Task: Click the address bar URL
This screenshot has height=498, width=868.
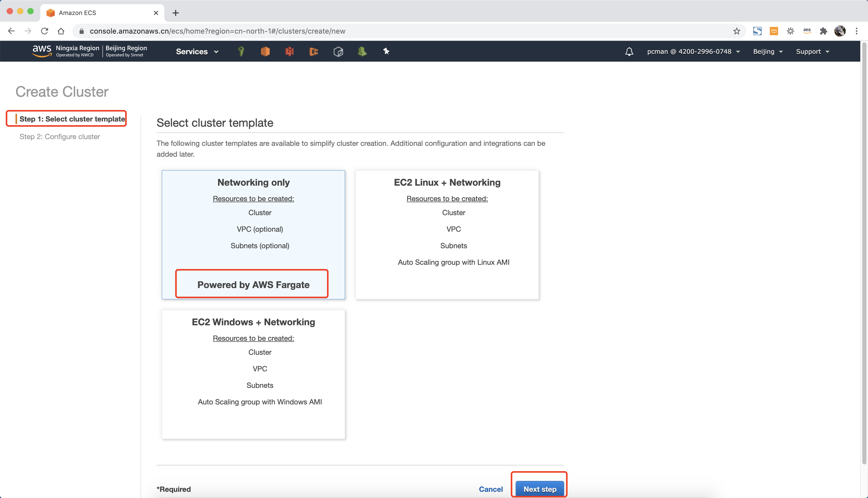Action: [217, 31]
